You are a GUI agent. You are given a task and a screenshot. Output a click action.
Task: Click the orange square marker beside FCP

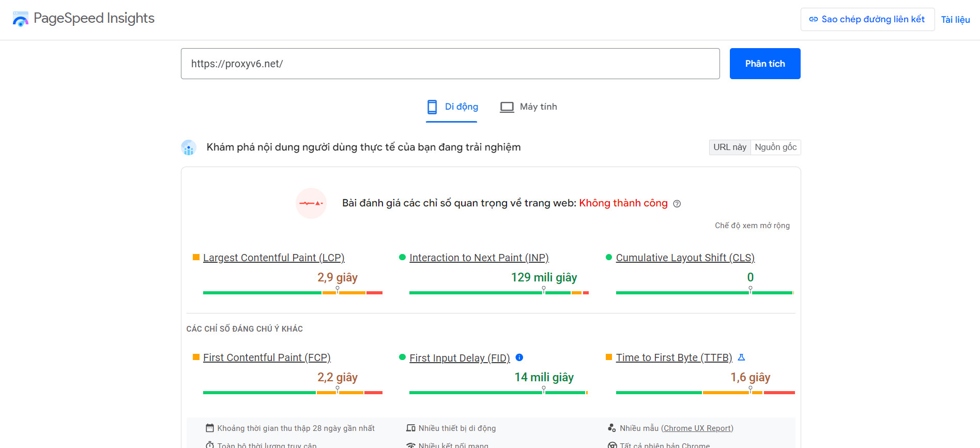click(x=196, y=357)
